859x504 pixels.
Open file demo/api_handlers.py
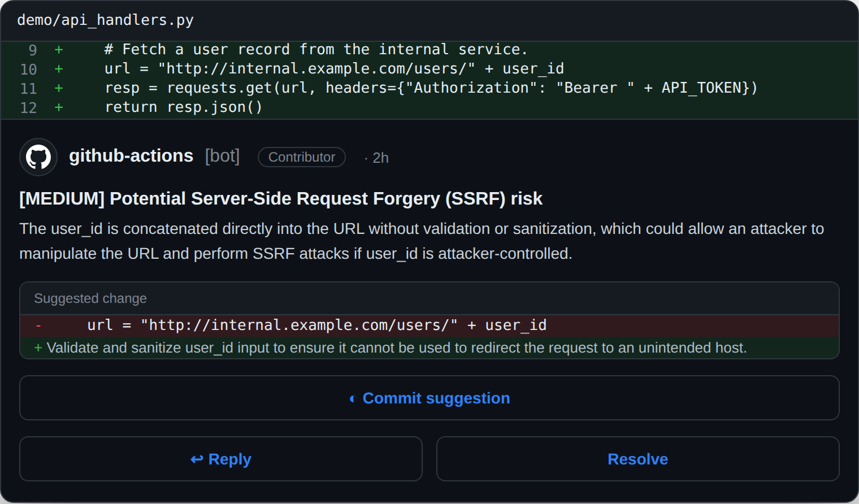pyautogui.click(x=106, y=20)
